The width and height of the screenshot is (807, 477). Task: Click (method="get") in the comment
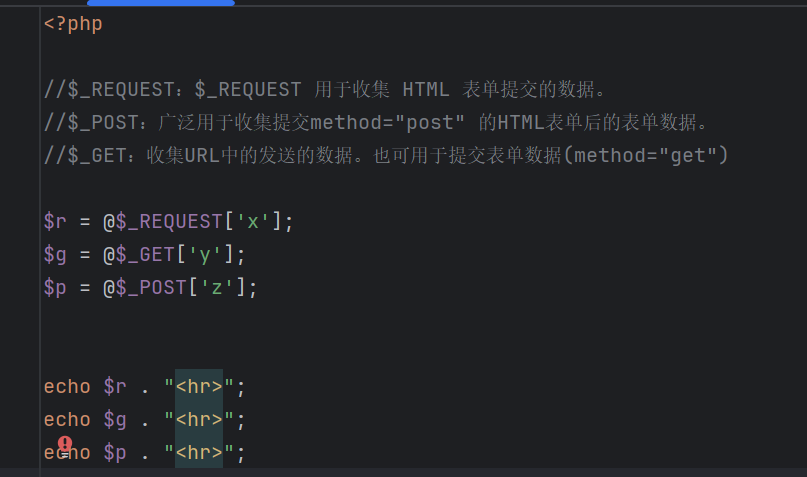coord(646,155)
